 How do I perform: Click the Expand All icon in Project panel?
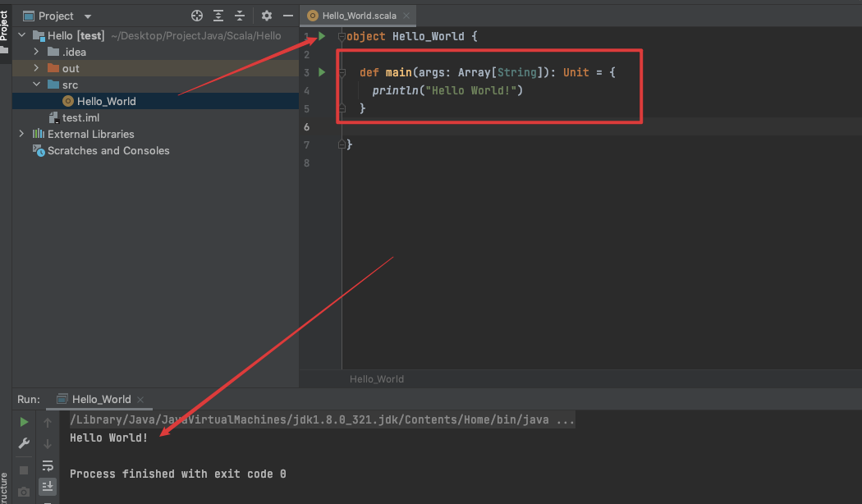pos(218,16)
